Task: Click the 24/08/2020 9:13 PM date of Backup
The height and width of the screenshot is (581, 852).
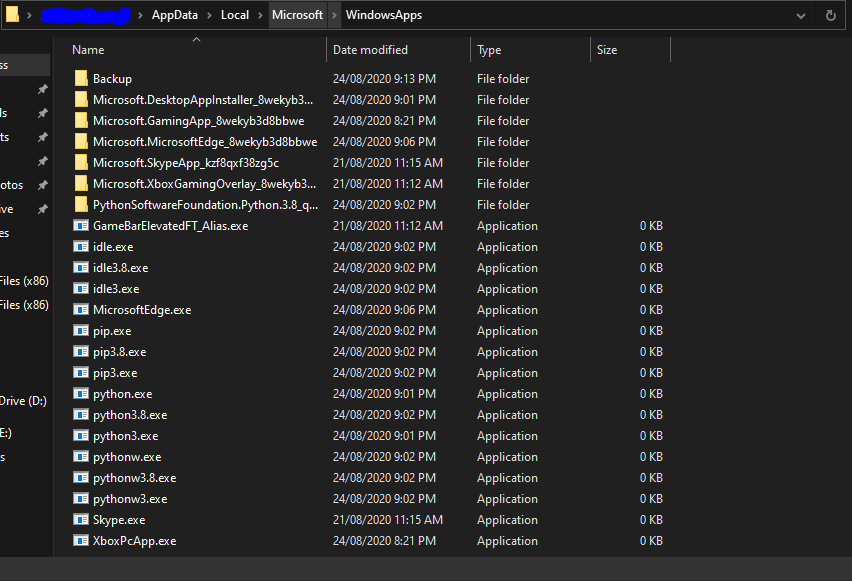Action: [x=384, y=79]
